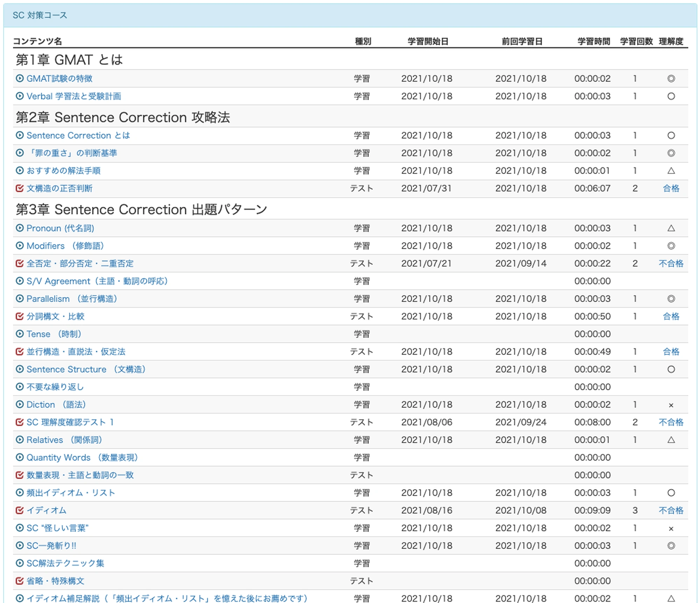This screenshot has width=700, height=603.
Task: Open the Verbal 学習法と受験計画 lesson
Action: [74, 96]
